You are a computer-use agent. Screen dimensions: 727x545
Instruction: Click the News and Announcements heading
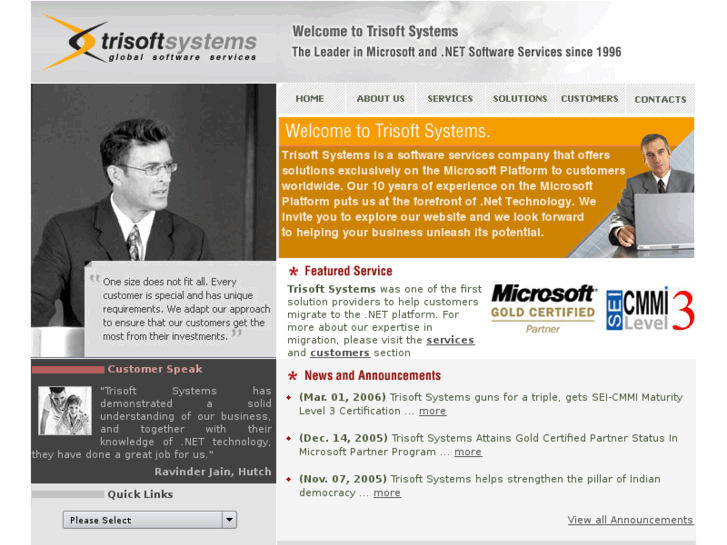point(372,375)
